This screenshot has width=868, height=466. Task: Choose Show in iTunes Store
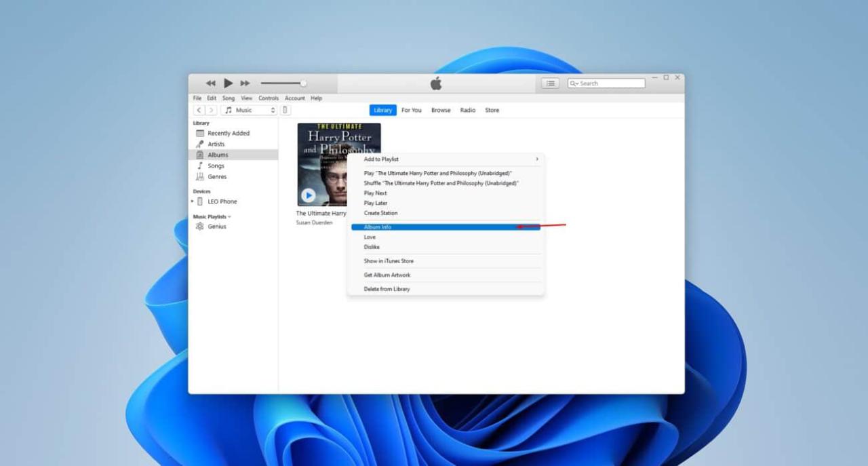tap(446, 261)
